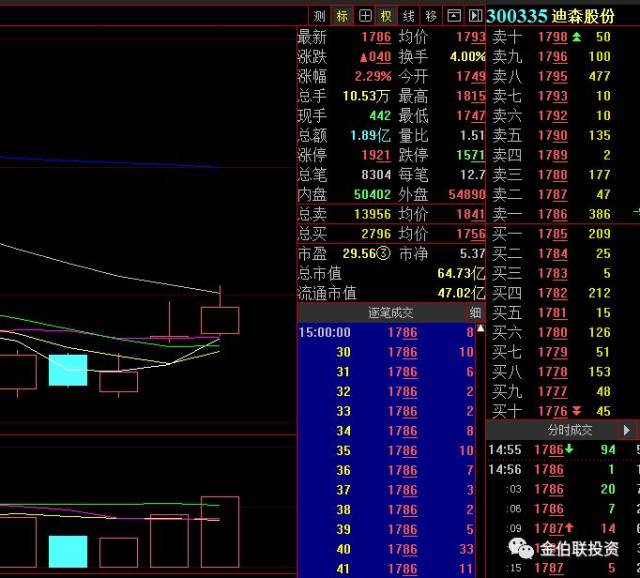Select the cyan volume bar in lower panel

[68, 552]
